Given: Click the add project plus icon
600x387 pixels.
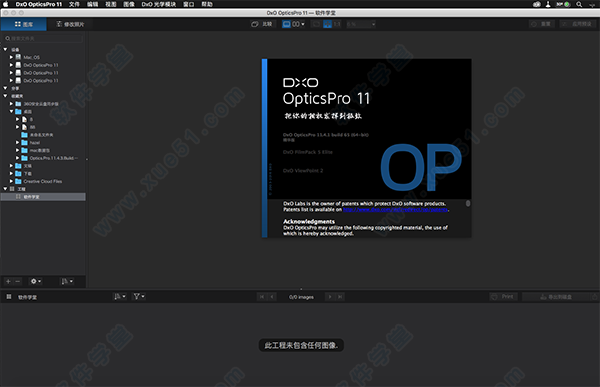Looking at the screenshot, I should point(8,281).
